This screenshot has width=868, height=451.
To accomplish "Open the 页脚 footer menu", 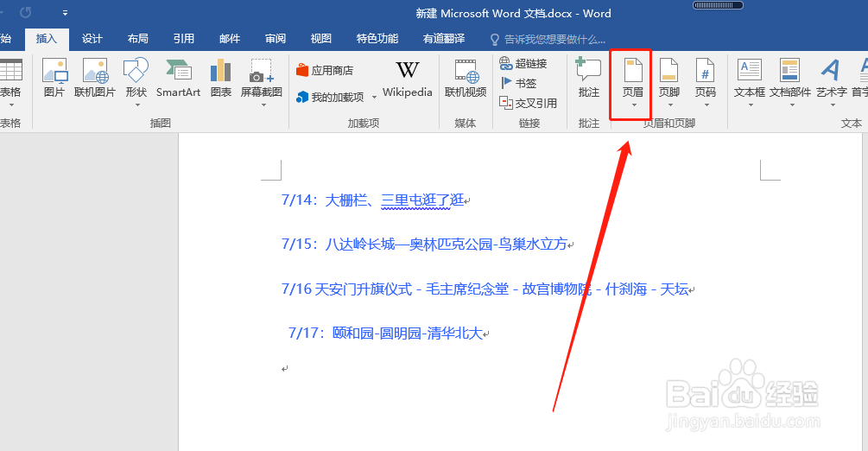I will coord(668,83).
